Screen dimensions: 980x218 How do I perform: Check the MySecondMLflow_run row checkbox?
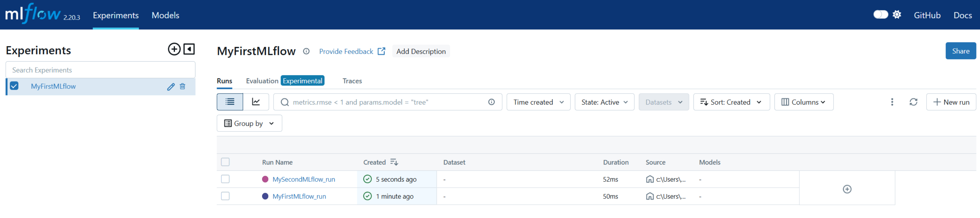[225, 179]
